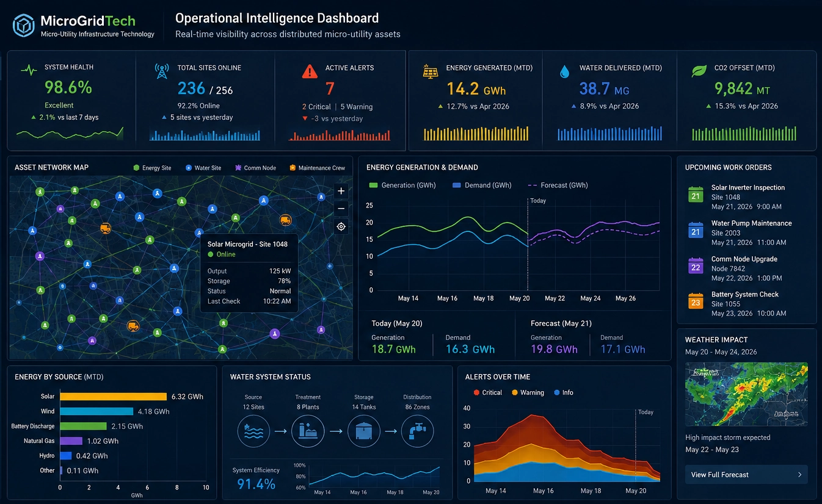Toggle Energy Site legend on map

tap(152, 168)
